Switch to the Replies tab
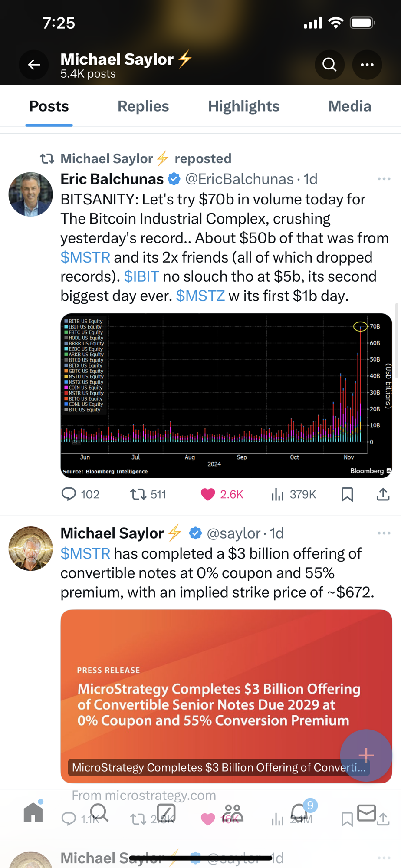Screen dimensions: 401x868 coord(143,106)
